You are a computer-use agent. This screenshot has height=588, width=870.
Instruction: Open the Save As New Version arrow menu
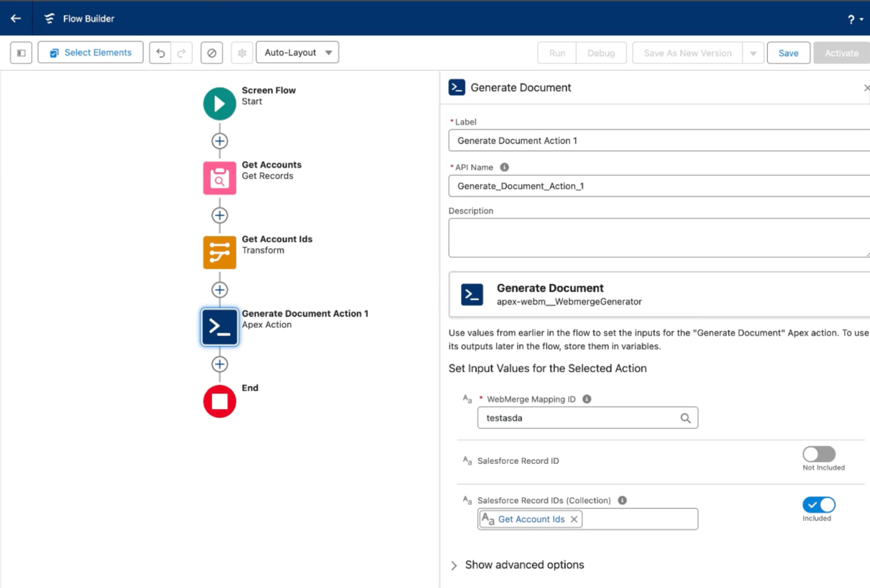[x=753, y=53]
